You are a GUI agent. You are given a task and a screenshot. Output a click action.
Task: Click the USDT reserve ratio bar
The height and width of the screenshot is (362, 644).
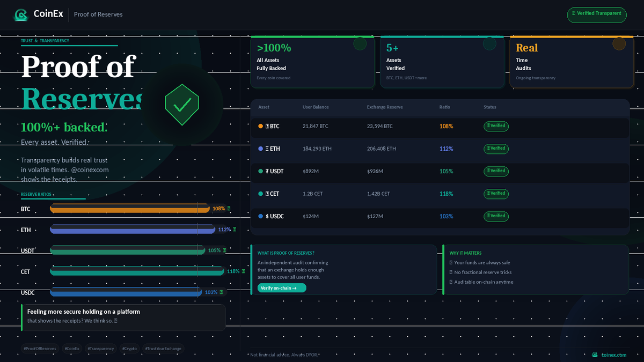click(128, 250)
